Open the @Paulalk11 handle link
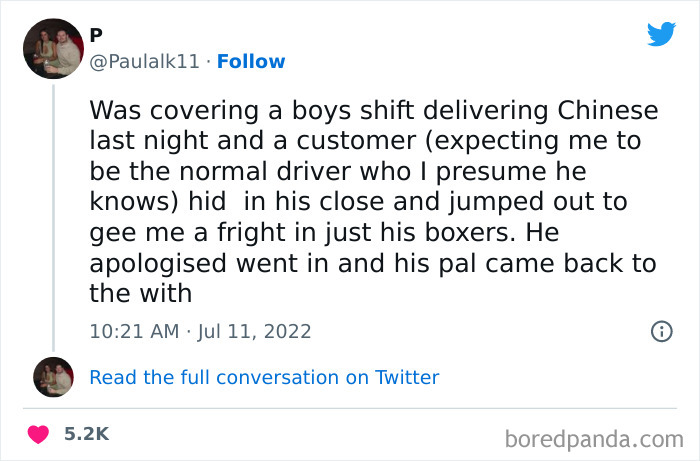Screen dimensions: 700x461 pos(146,61)
